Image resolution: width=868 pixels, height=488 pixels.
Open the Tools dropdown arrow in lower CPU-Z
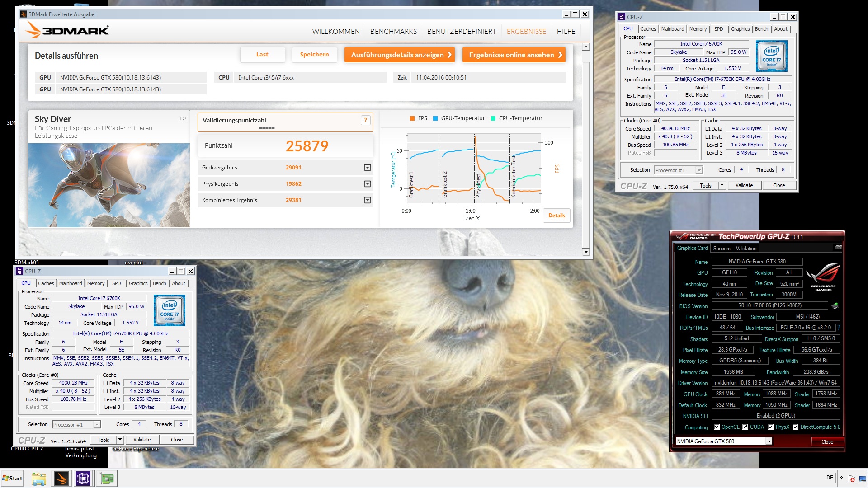[120, 440]
